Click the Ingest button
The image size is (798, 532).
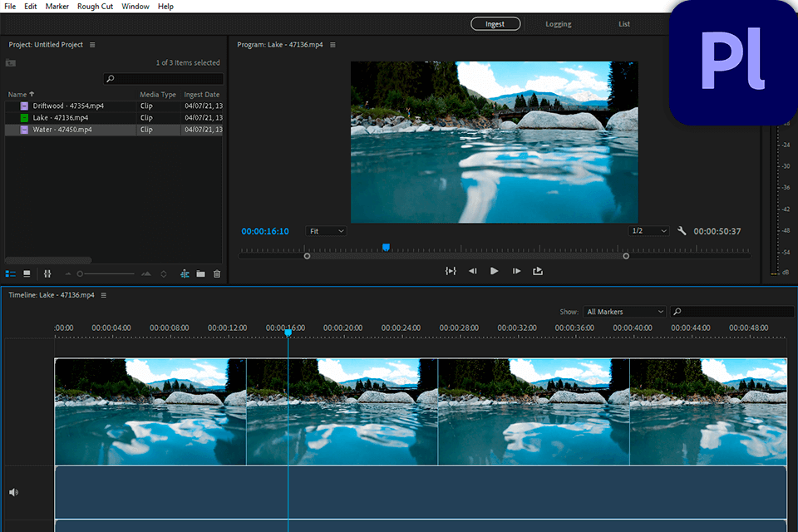click(x=495, y=23)
